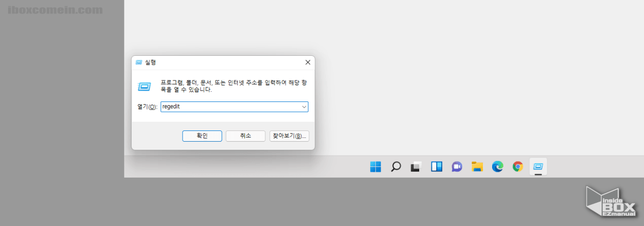Expand the 열기 combo box dropdown arrow
Screen dimensions: 644x226
click(x=304, y=107)
